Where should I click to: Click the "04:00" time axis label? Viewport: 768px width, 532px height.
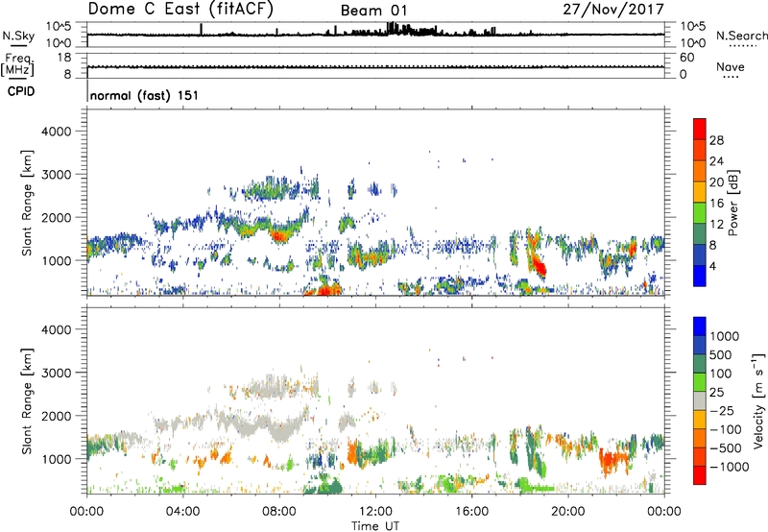[182, 511]
